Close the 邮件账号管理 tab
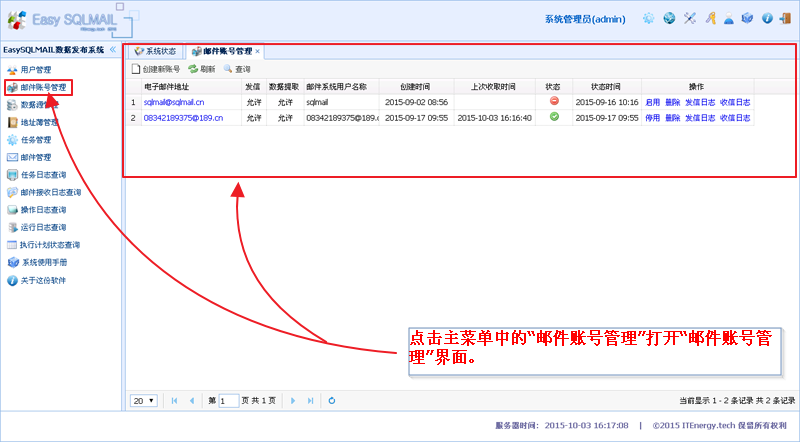Screen dimensions: 800x442 [x=258, y=51]
